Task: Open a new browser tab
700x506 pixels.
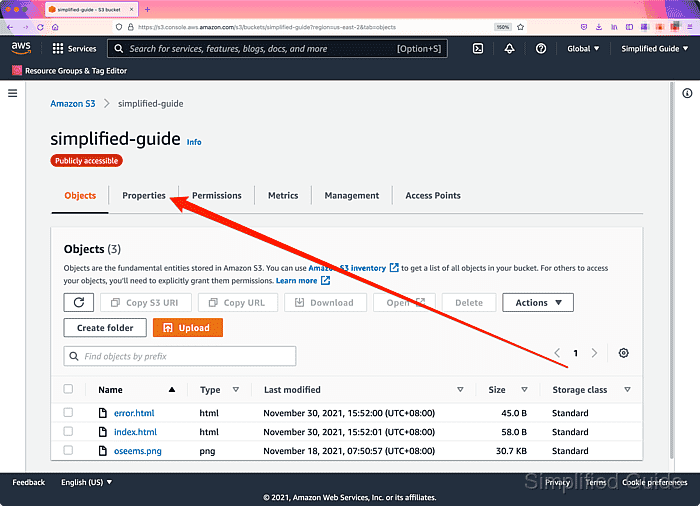Action: point(147,9)
